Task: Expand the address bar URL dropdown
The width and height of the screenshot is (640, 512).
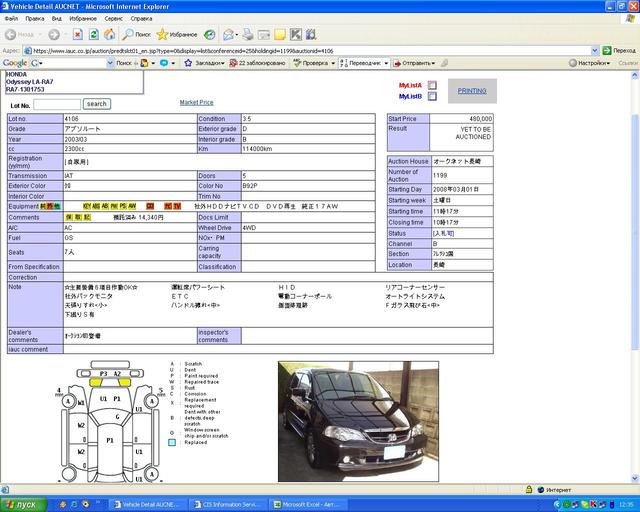Action: click(x=595, y=51)
